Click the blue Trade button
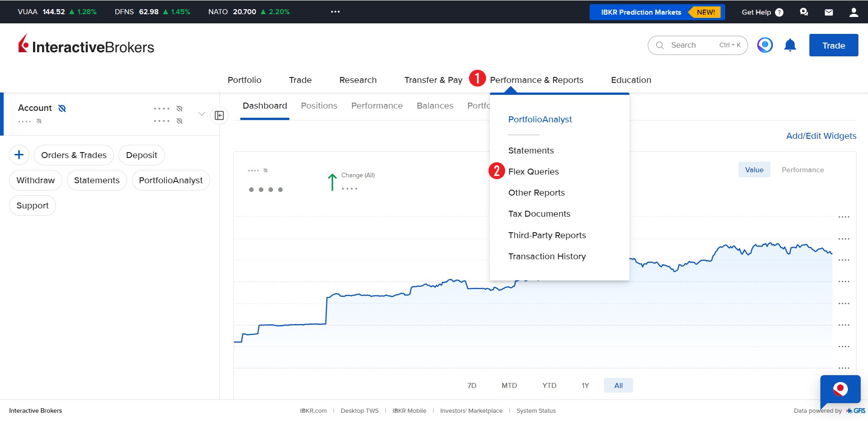Image resolution: width=868 pixels, height=421 pixels. [x=834, y=45]
